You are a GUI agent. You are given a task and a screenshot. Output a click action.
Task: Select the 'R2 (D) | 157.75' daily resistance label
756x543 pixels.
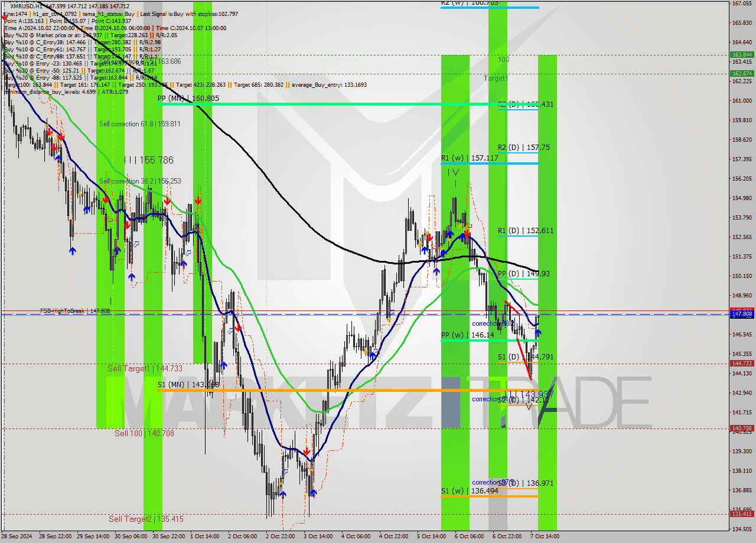click(x=523, y=148)
